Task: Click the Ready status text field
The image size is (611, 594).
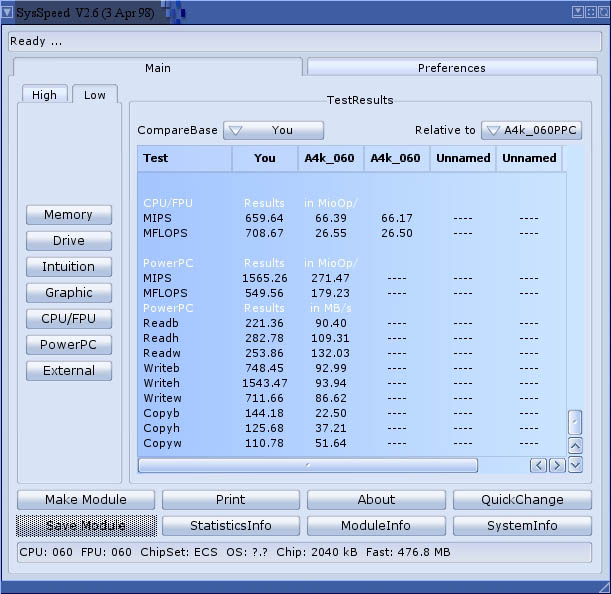Action: (305, 41)
